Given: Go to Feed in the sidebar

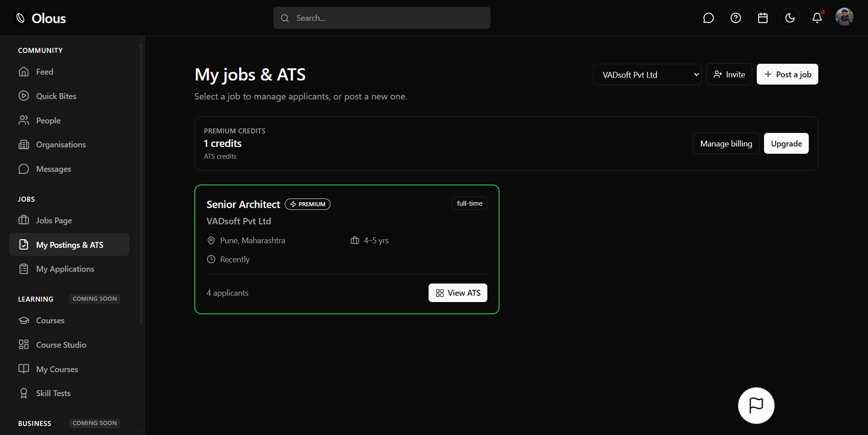Looking at the screenshot, I should (69, 72).
